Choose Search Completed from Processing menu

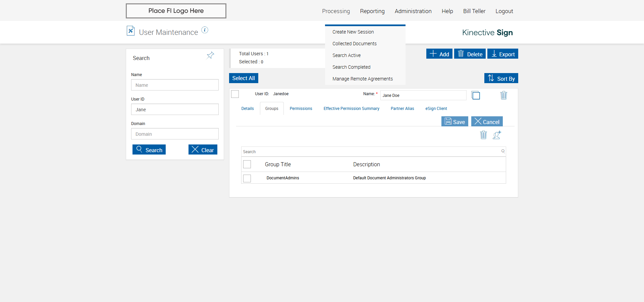pyautogui.click(x=351, y=67)
